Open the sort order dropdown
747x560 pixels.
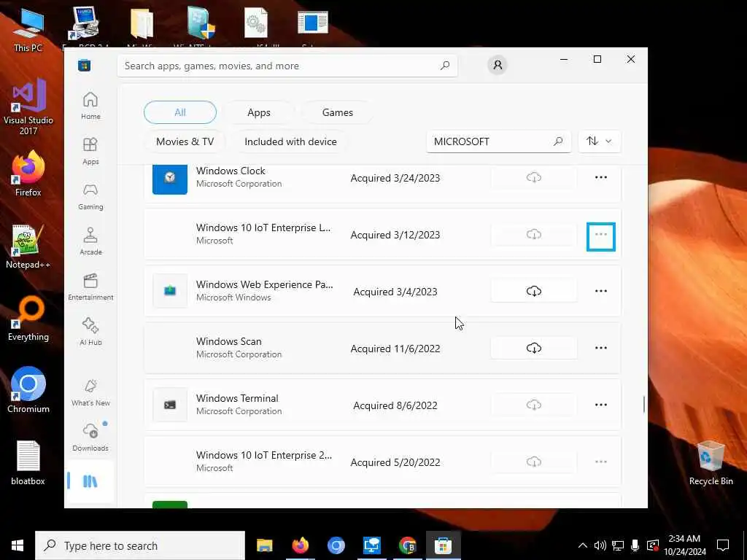[600, 141]
